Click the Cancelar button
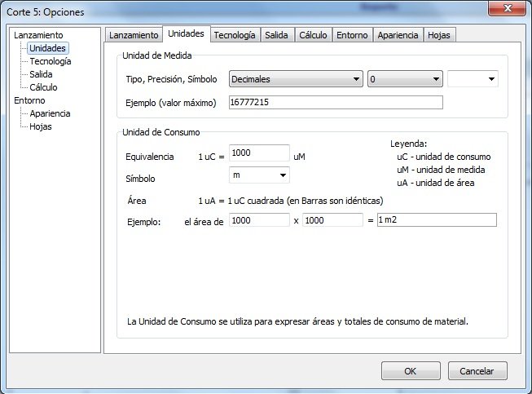Viewport: 532px width, 394px height. point(477,370)
